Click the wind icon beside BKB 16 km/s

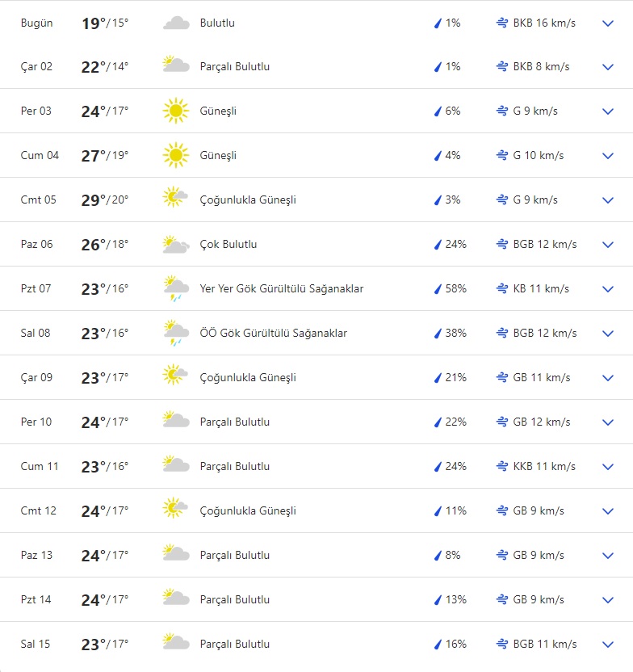pyautogui.click(x=501, y=23)
